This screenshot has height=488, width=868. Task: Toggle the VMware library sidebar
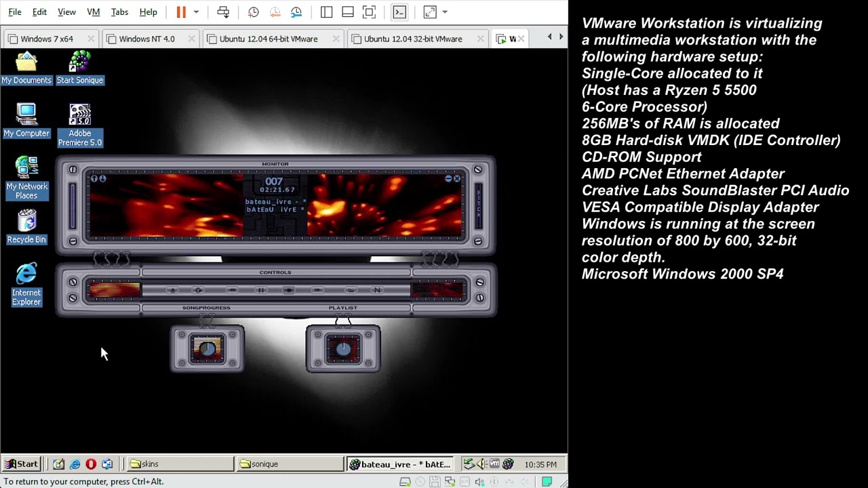(x=326, y=12)
